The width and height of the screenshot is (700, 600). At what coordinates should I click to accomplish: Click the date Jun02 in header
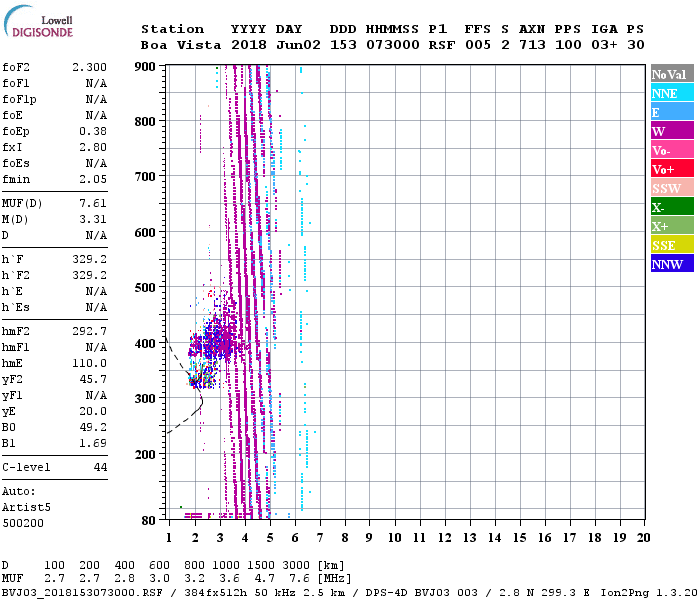pyautogui.click(x=298, y=45)
